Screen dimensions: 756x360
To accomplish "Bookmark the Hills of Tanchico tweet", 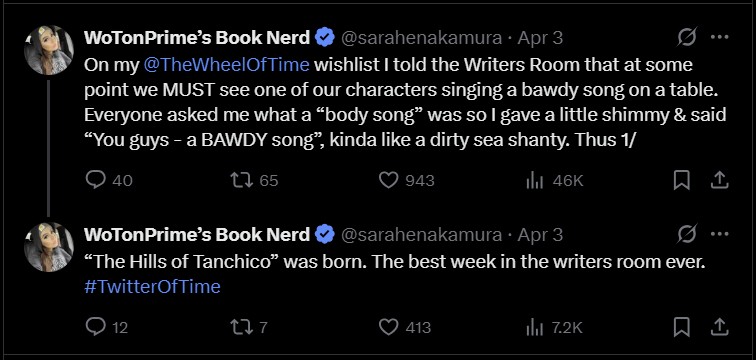I will coord(682,328).
